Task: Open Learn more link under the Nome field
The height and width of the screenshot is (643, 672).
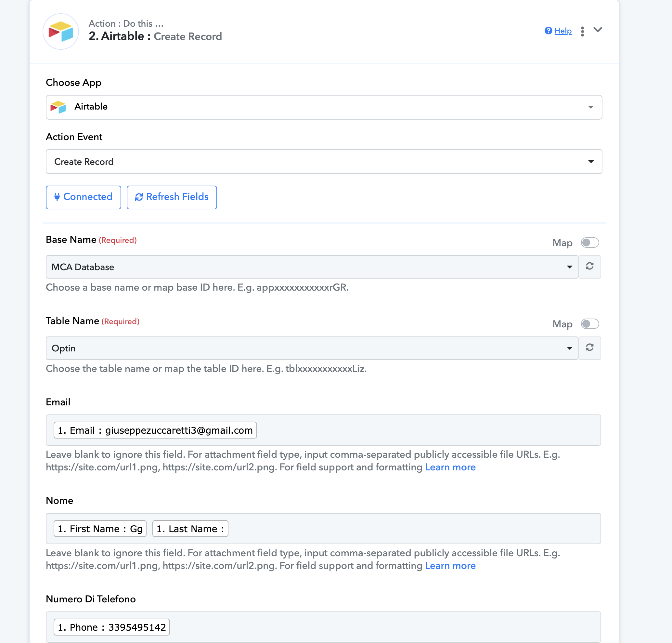Action: pyautogui.click(x=450, y=566)
